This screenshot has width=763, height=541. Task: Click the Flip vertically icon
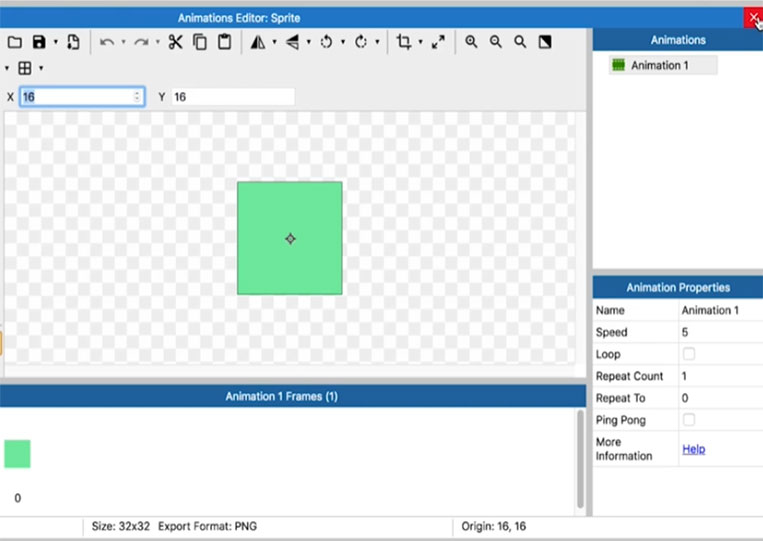click(x=292, y=42)
